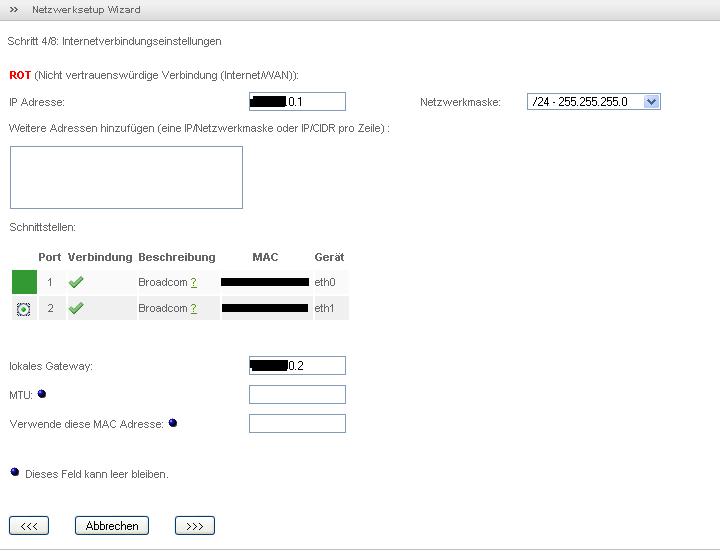The height and width of the screenshot is (554, 720).
Task: Open Broadcom help link for eth1
Action: [193, 309]
